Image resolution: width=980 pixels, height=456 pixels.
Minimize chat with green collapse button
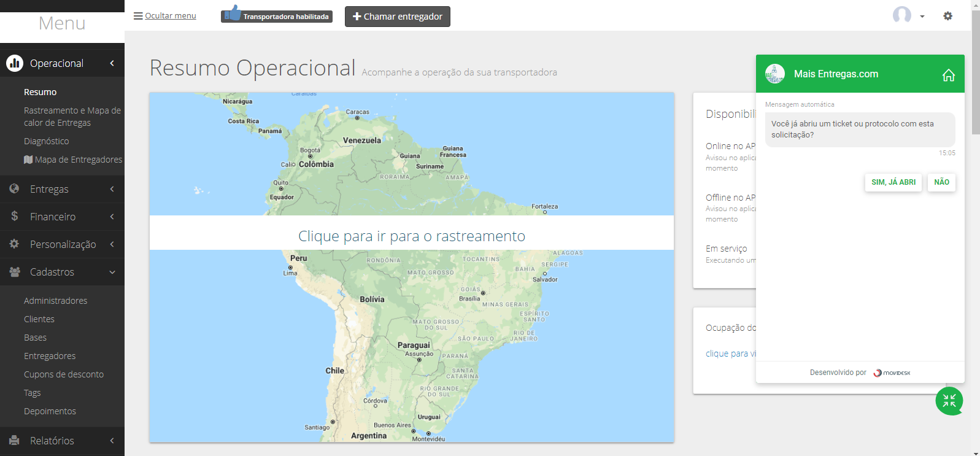pos(949,401)
